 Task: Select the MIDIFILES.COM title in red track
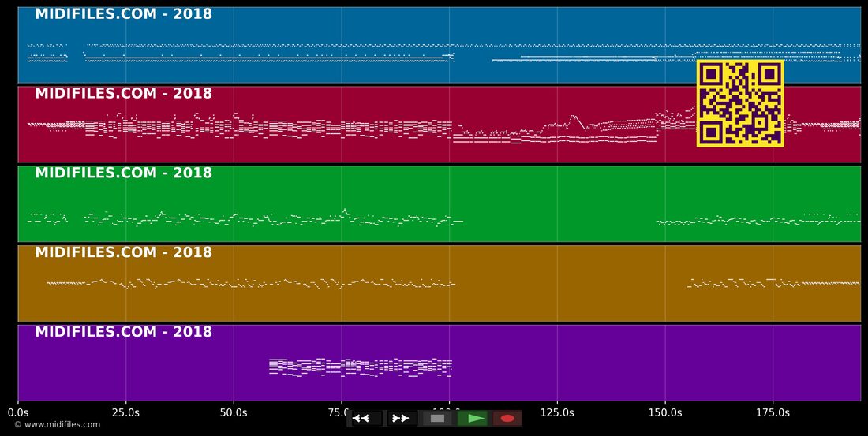click(x=123, y=93)
